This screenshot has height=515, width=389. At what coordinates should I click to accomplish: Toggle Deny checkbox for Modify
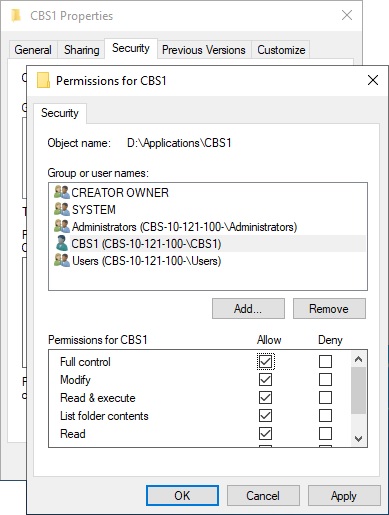point(325,379)
